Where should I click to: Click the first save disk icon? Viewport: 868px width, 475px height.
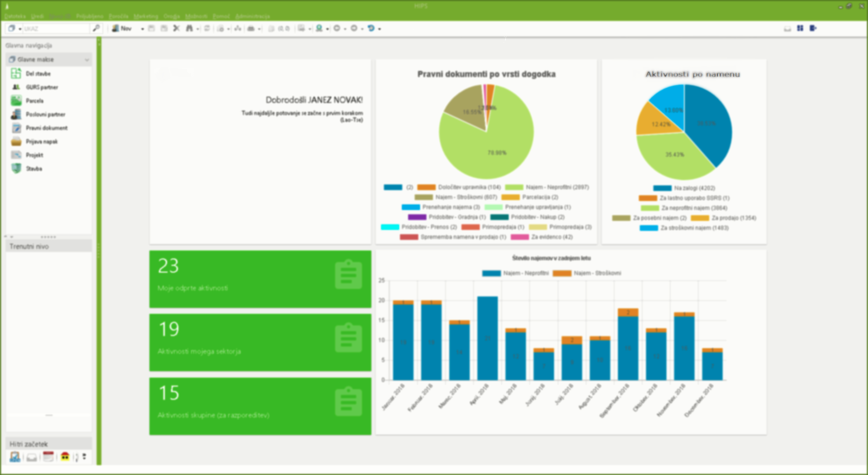(151, 28)
